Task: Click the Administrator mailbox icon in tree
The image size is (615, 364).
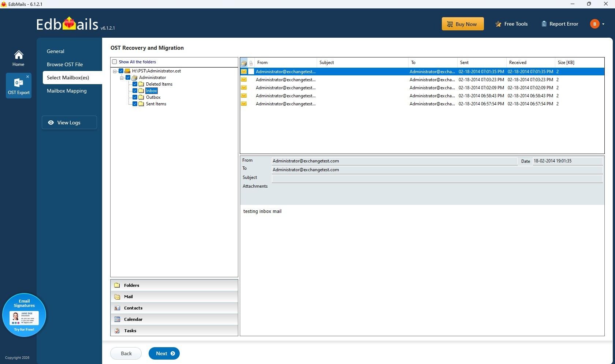Action: click(134, 78)
